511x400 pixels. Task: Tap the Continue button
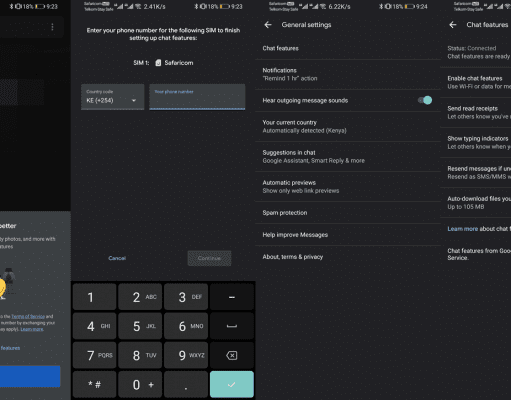coord(209,258)
